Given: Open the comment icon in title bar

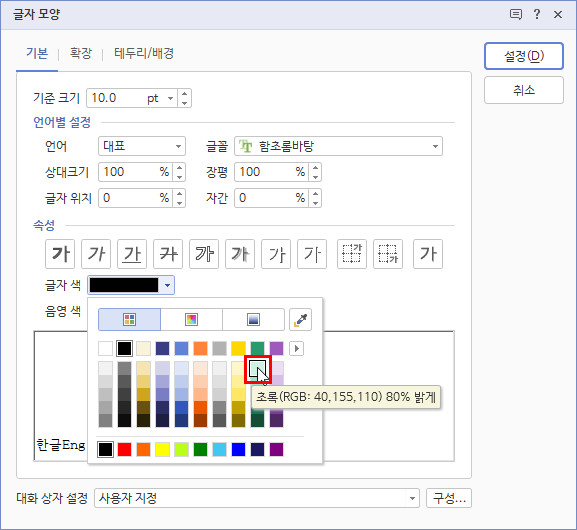Looking at the screenshot, I should (x=516, y=14).
